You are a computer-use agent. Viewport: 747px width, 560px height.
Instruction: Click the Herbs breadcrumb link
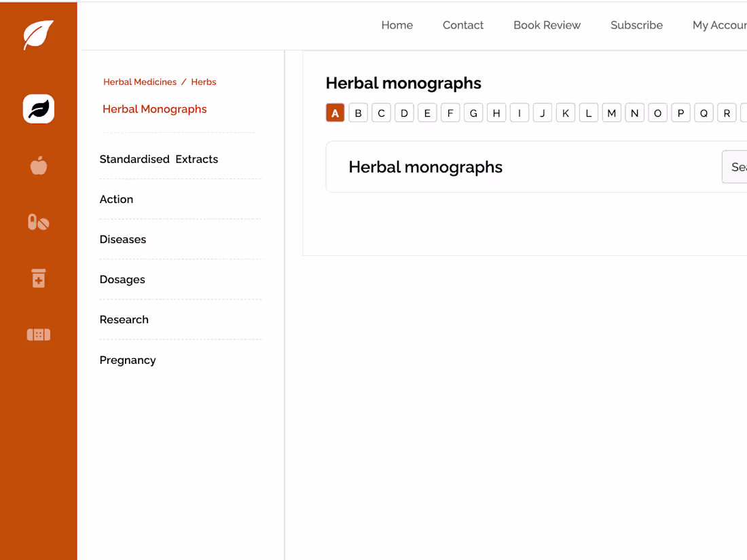204,82
